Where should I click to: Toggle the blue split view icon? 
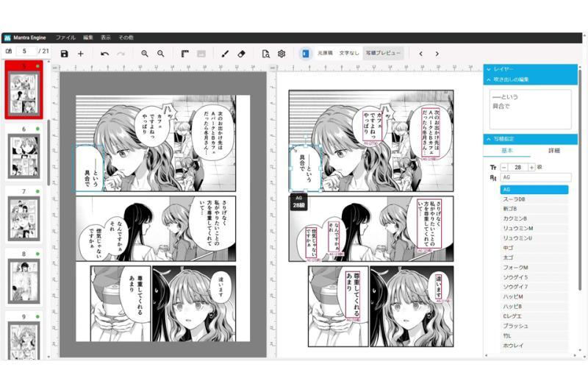(306, 54)
